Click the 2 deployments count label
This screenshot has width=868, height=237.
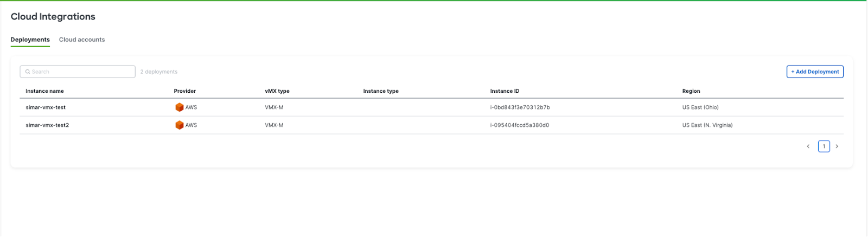coord(159,72)
